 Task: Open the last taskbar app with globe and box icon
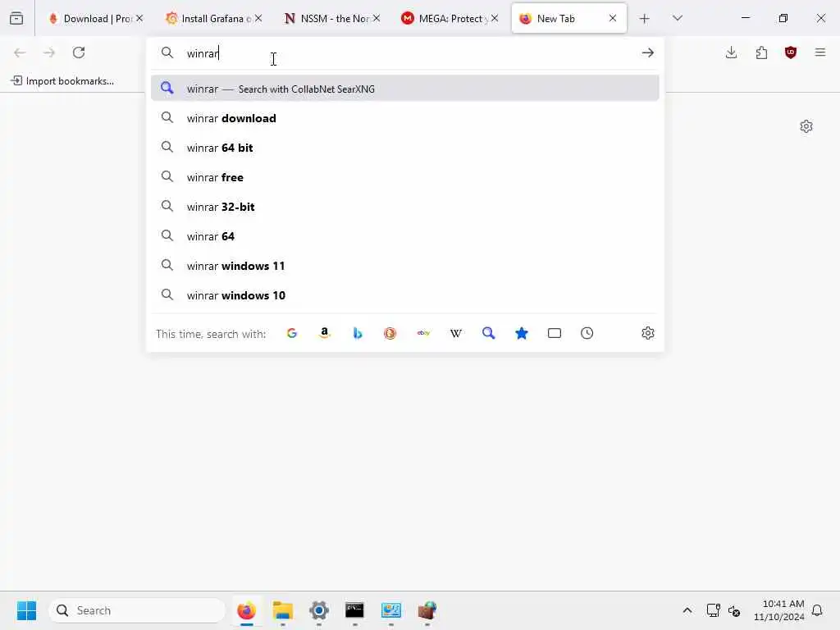[427, 610]
